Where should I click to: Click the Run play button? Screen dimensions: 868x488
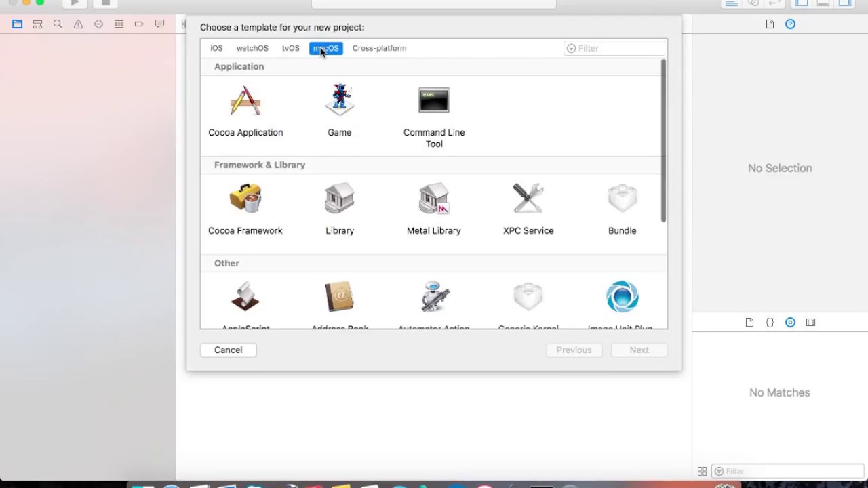tap(75, 3)
